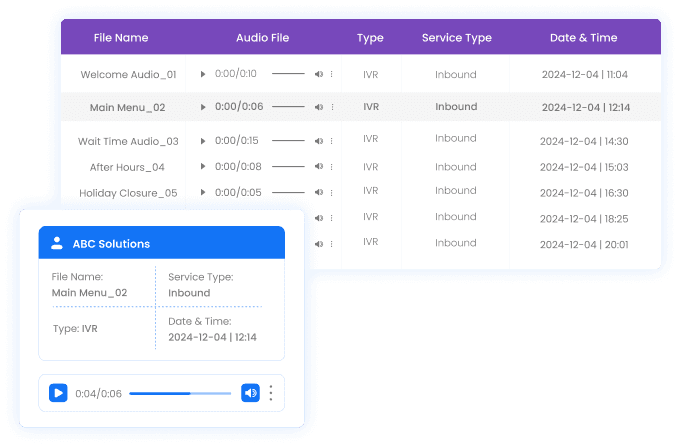Sort by the Service Type column header
Viewport: 680px width, 447px height.
pos(457,38)
